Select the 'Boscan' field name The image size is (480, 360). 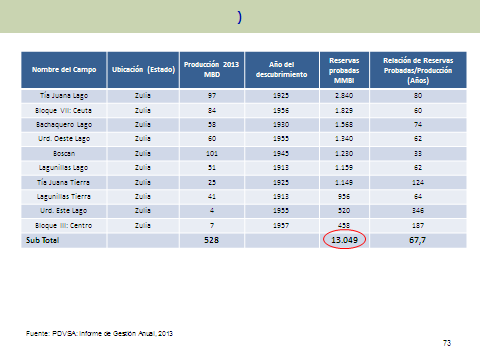click(64, 154)
